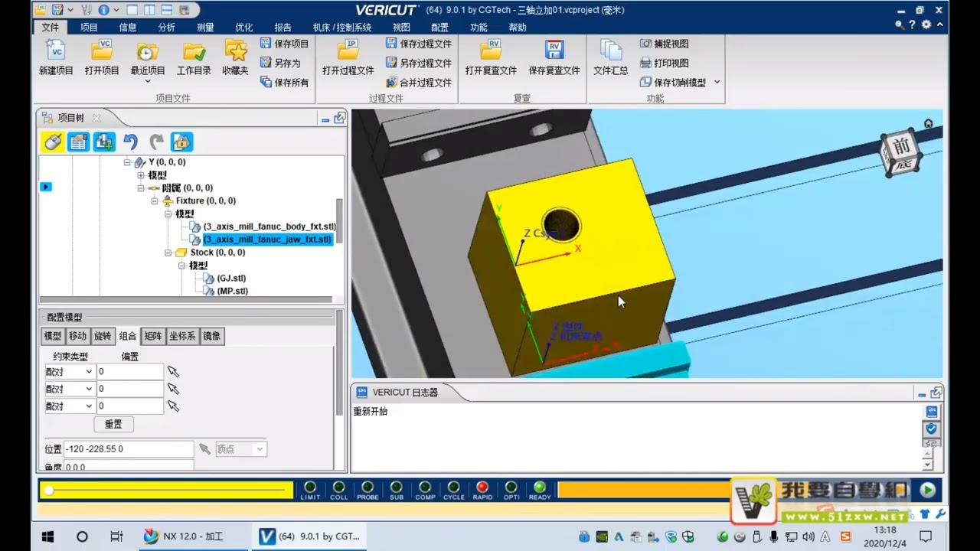Switch to the 旋转 tab

tap(103, 336)
